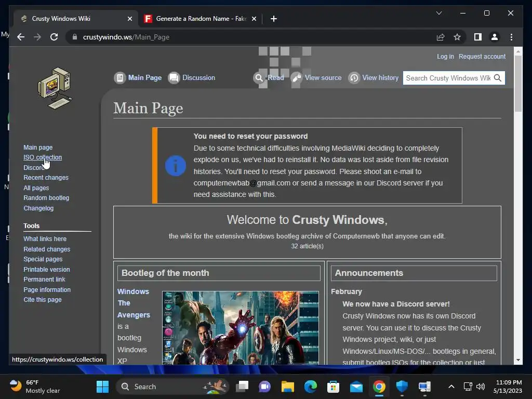This screenshot has width=532, height=399.
Task: Click the browser forward arrow
Action: click(37, 37)
